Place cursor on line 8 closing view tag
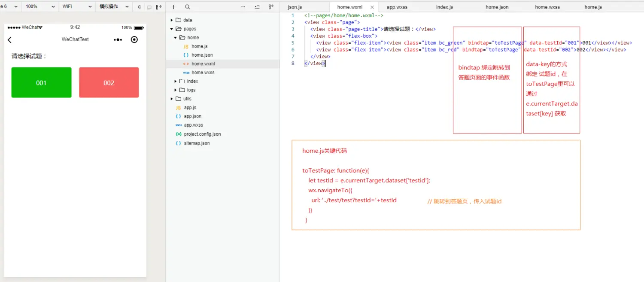The image size is (644, 282). 314,64
